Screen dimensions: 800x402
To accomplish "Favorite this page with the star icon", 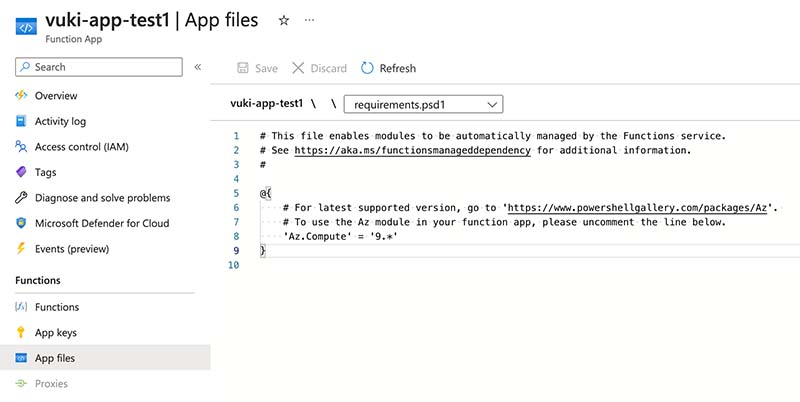I will coord(284,20).
